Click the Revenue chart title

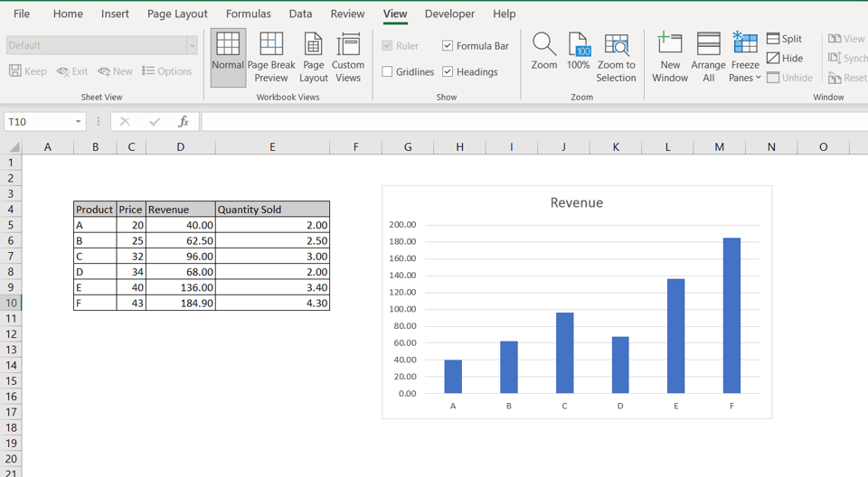coord(576,202)
